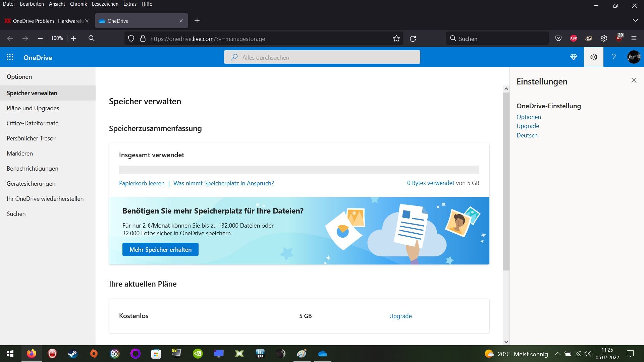Open the Pocket save icon
This screenshot has height=362, width=644.
pos(558,39)
